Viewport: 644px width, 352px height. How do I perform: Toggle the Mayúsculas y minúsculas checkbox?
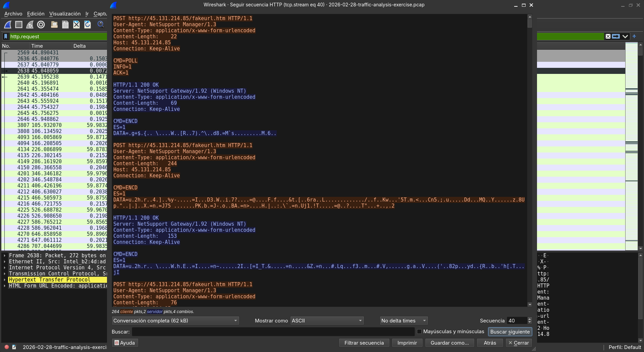pos(419,332)
